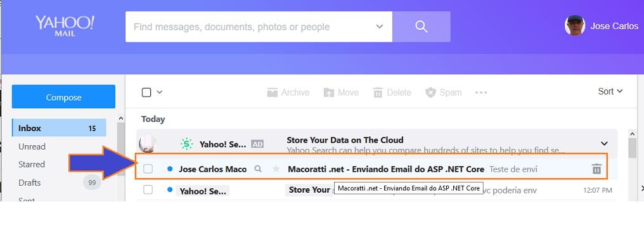Open the Macoratti .net Enviando Email message
Image resolution: width=644 pixels, height=232 pixels.
386,169
